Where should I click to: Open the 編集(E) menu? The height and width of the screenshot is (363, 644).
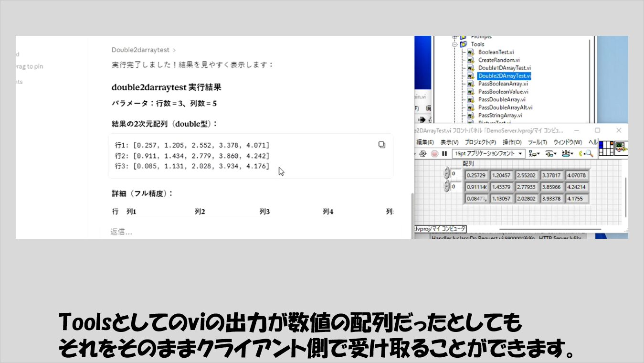(x=425, y=142)
